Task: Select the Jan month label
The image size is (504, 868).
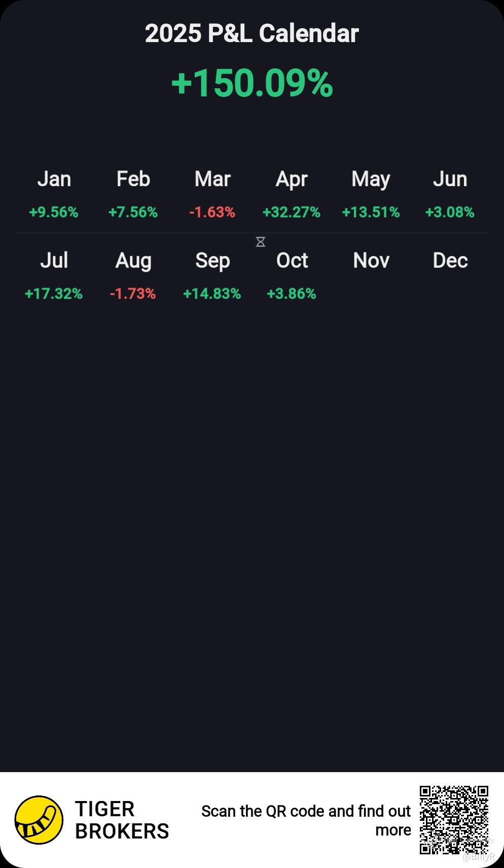Action: coord(54,179)
